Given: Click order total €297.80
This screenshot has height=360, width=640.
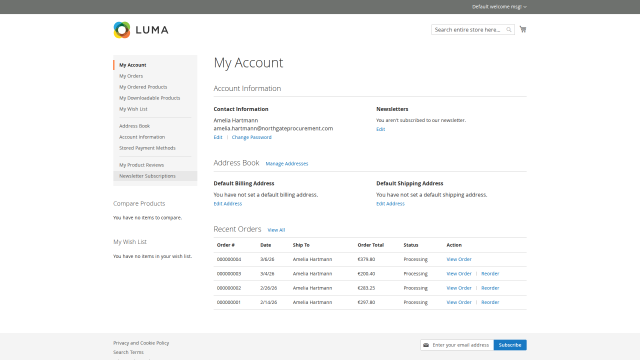Looking at the screenshot, I should [x=366, y=302].
